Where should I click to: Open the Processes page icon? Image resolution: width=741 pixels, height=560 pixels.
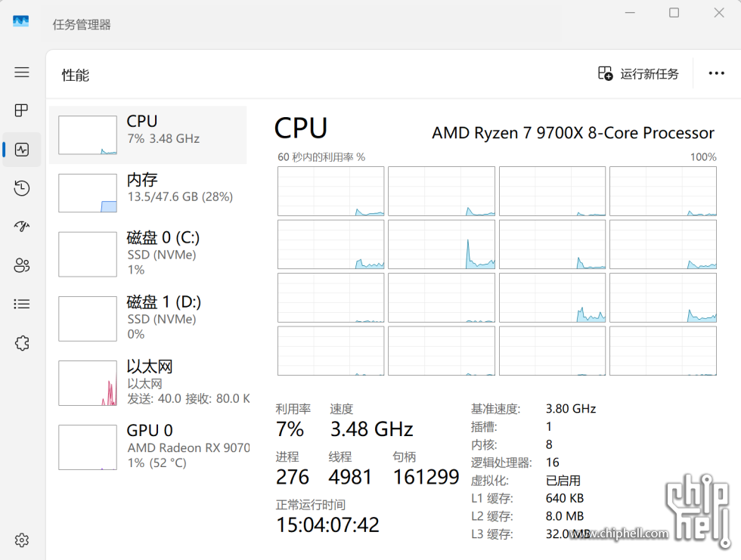coord(22,110)
